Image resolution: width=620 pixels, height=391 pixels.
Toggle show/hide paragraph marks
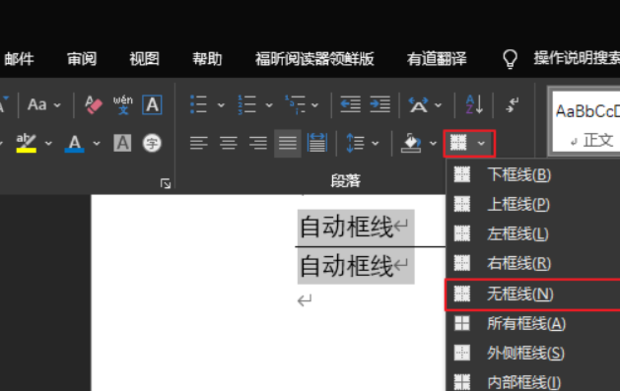tap(512, 105)
